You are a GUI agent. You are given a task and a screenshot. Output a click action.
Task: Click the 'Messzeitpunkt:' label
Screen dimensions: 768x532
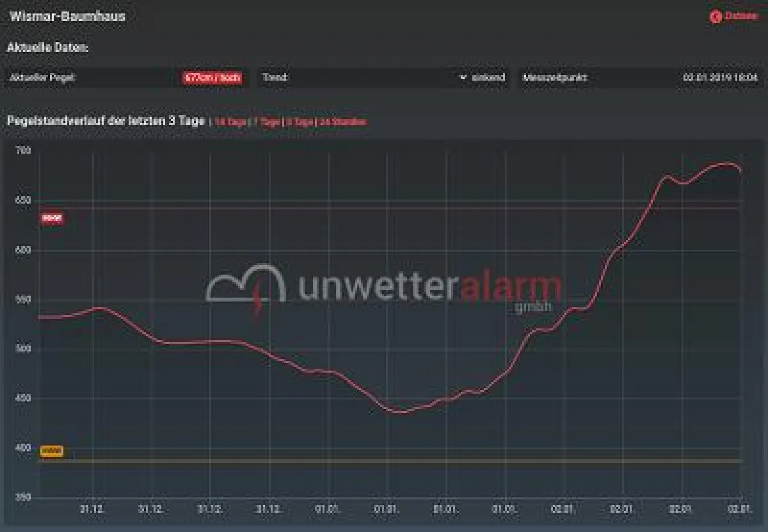coord(555,77)
